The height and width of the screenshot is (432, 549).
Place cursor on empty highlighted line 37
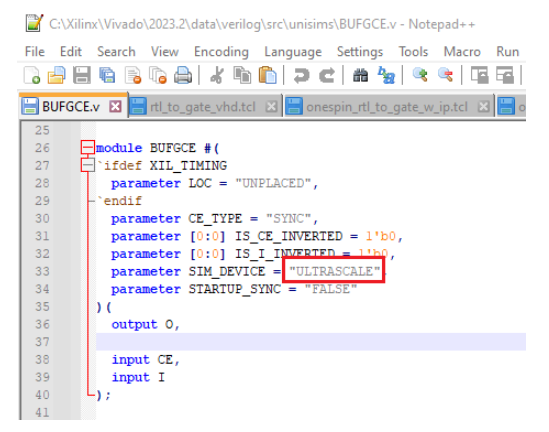click(x=311, y=342)
